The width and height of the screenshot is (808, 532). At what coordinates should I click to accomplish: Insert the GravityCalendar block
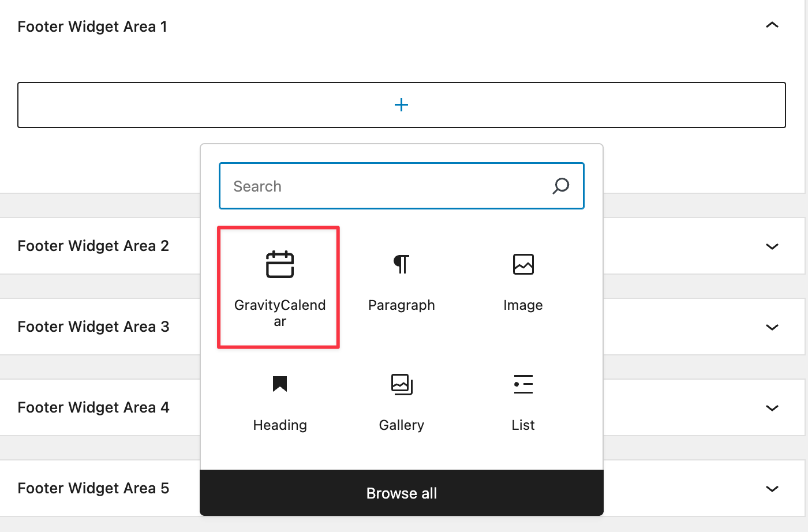[279, 287]
